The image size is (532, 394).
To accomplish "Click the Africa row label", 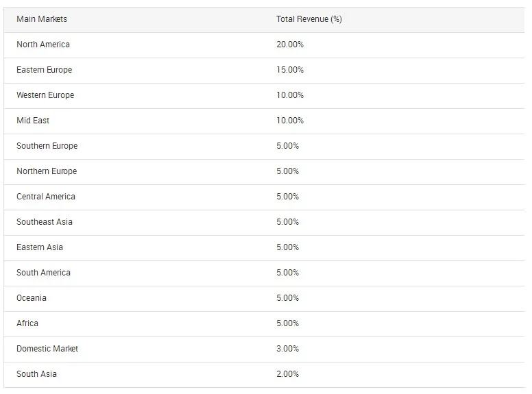I will click(x=27, y=323).
